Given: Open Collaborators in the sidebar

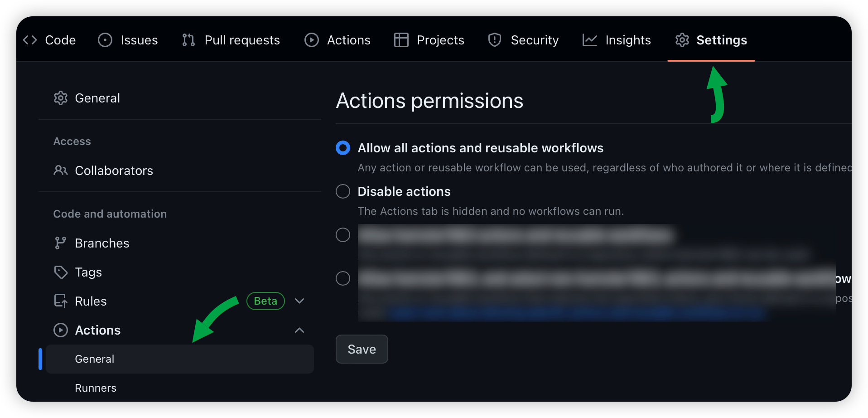Looking at the screenshot, I should 114,170.
